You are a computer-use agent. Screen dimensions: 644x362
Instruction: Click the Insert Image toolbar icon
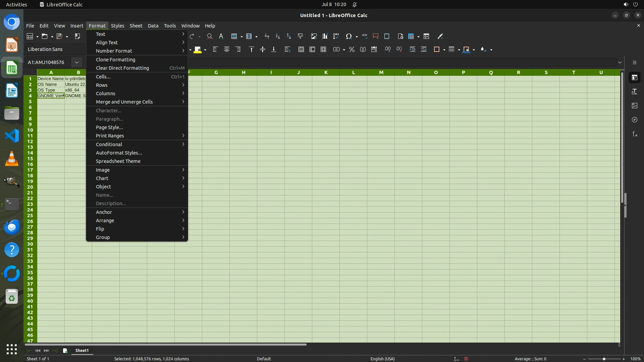314,36
